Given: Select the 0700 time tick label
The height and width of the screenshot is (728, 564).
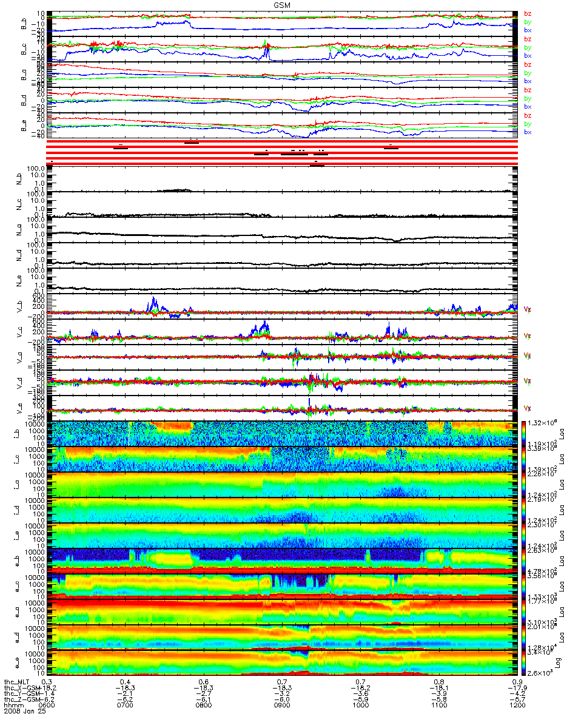Looking at the screenshot, I should tap(126, 706).
